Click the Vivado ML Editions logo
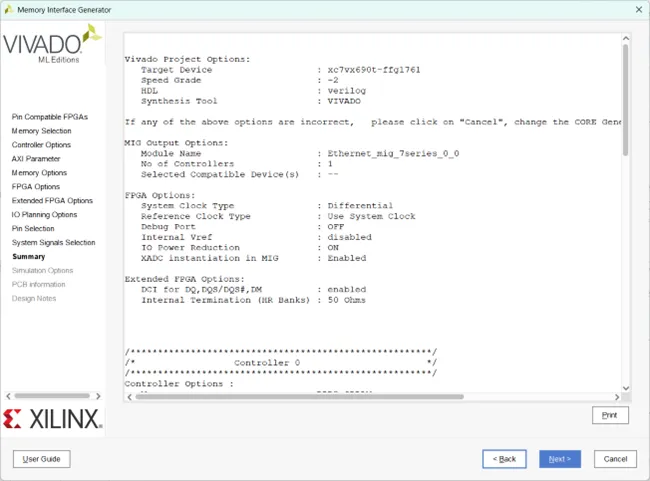This screenshot has height=481, width=650. [53, 44]
